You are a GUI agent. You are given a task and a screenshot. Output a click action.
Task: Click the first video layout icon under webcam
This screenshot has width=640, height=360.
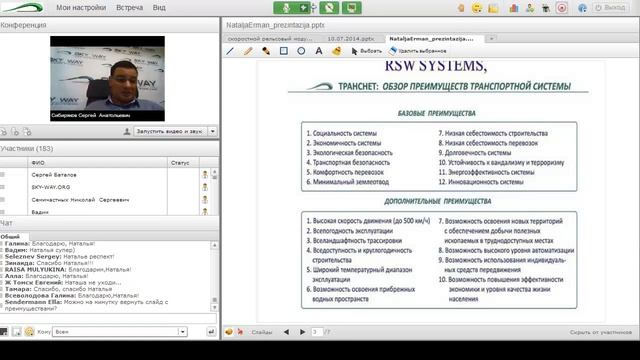(4, 132)
